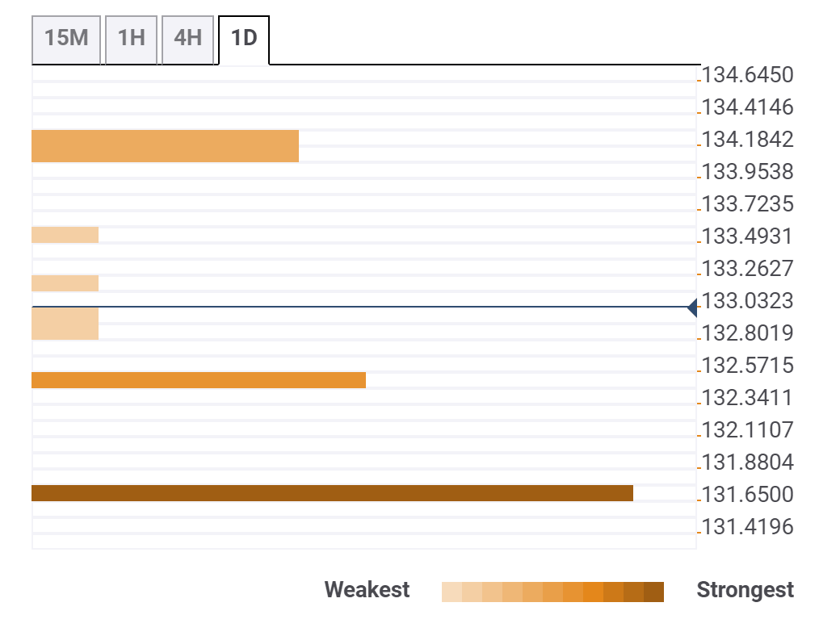The image size is (840, 636).
Task: Click the 134.6450 price level label
Action: pyautogui.click(x=747, y=74)
